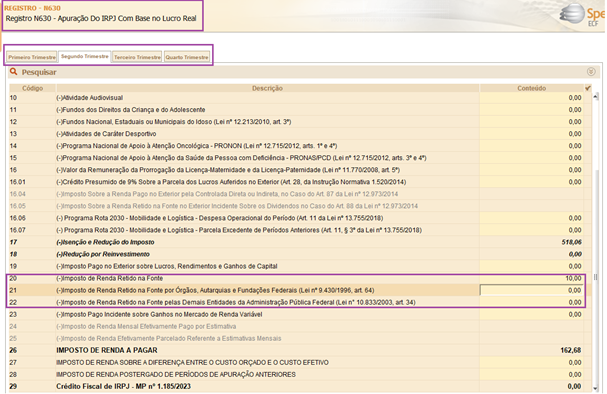Click the Pesquisar magnifier icon

(x=14, y=72)
